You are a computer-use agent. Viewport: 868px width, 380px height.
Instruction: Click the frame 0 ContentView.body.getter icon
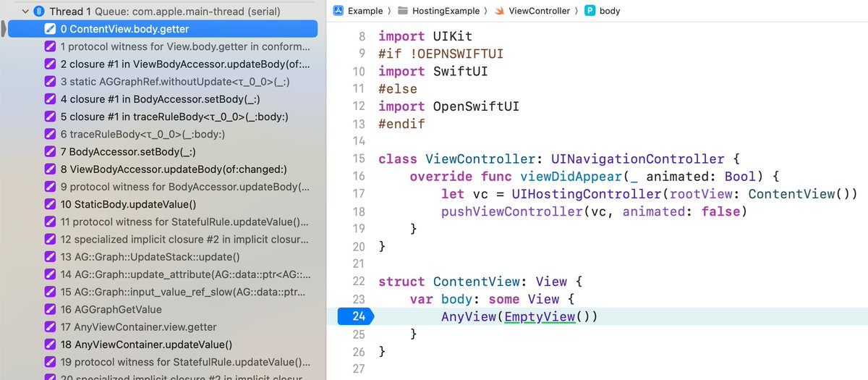click(51, 29)
